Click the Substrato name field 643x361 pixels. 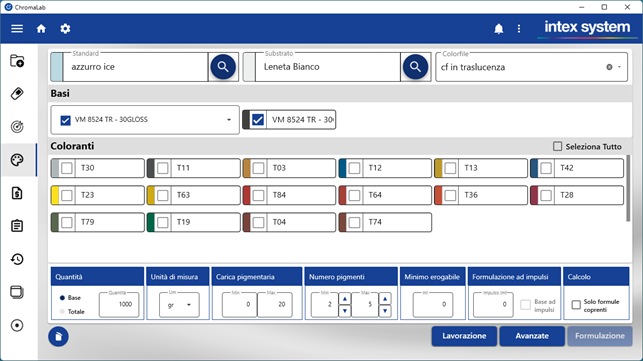[x=328, y=67]
